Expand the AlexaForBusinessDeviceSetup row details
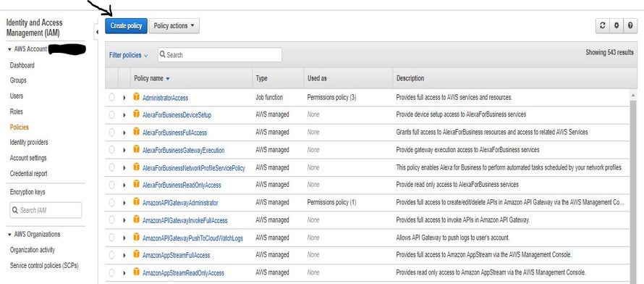This screenshot has height=284, width=644. pyautogui.click(x=124, y=115)
